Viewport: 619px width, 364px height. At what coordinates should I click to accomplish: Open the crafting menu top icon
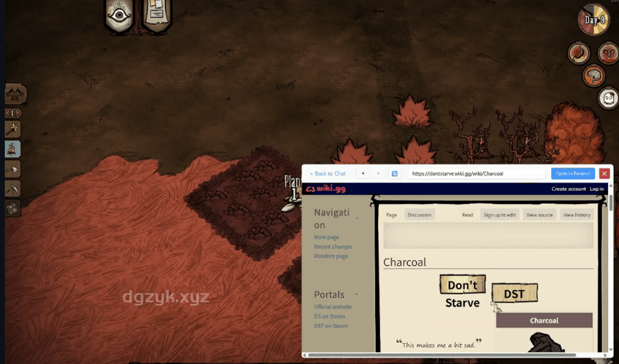[x=15, y=94]
